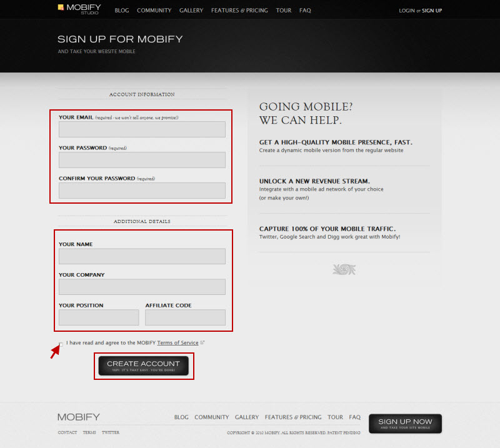Click the "Going Mobile? We Can Help." heading
500x448 pixels.
tap(306, 113)
